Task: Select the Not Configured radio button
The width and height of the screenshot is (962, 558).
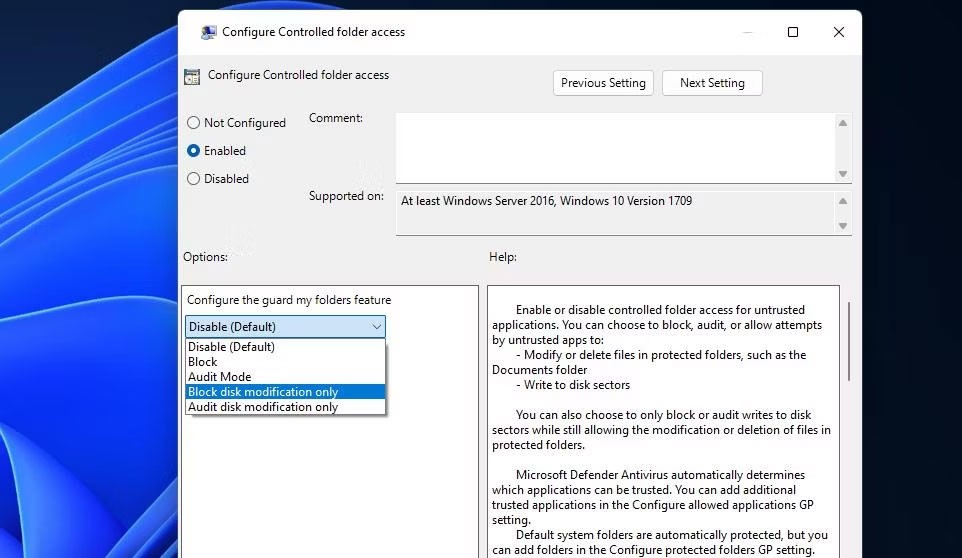Action: (x=194, y=123)
